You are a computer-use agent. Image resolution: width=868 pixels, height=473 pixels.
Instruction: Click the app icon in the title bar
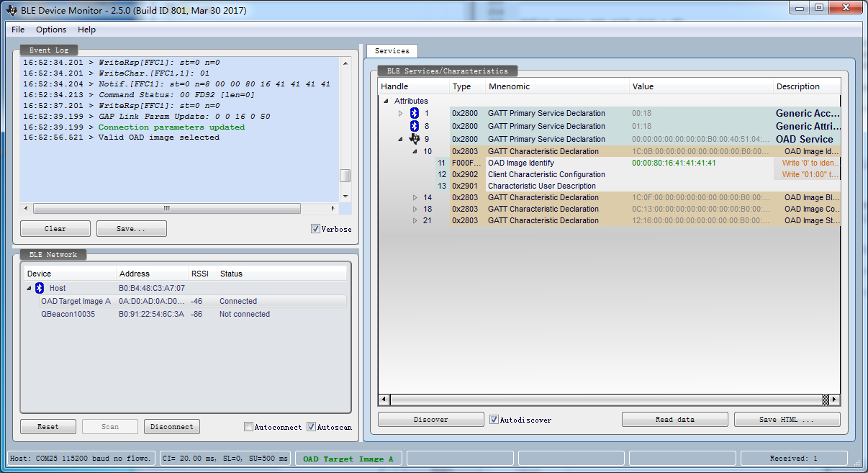click(11, 11)
